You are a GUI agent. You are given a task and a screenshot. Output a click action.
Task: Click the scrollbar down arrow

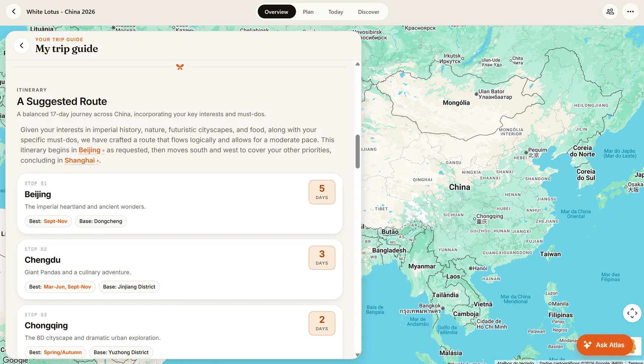tap(357, 355)
